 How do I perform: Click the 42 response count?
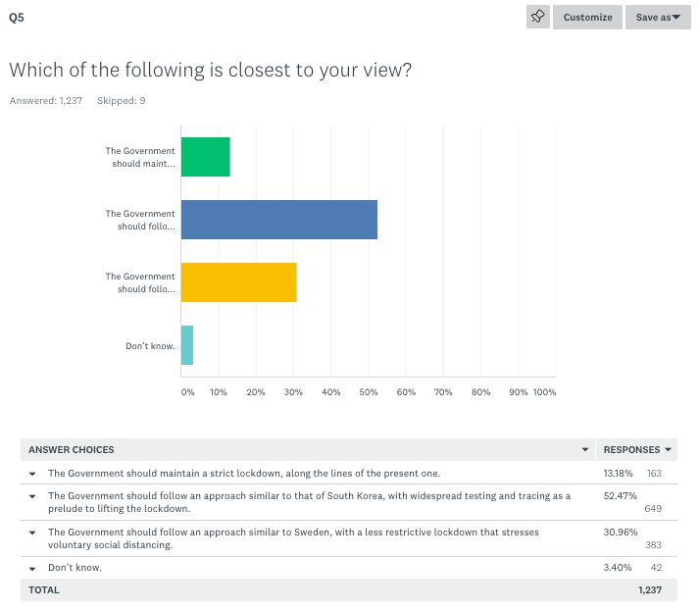(x=657, y=568)
